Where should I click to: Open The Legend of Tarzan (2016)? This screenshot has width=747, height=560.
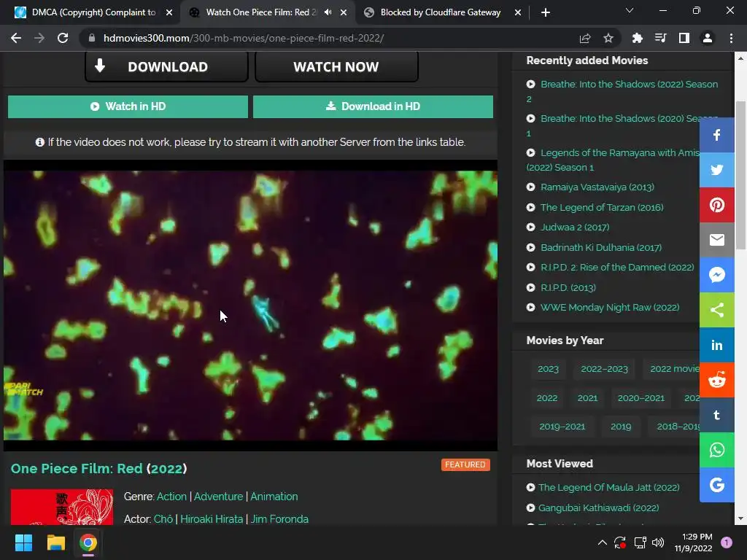(x=602, y=207)
